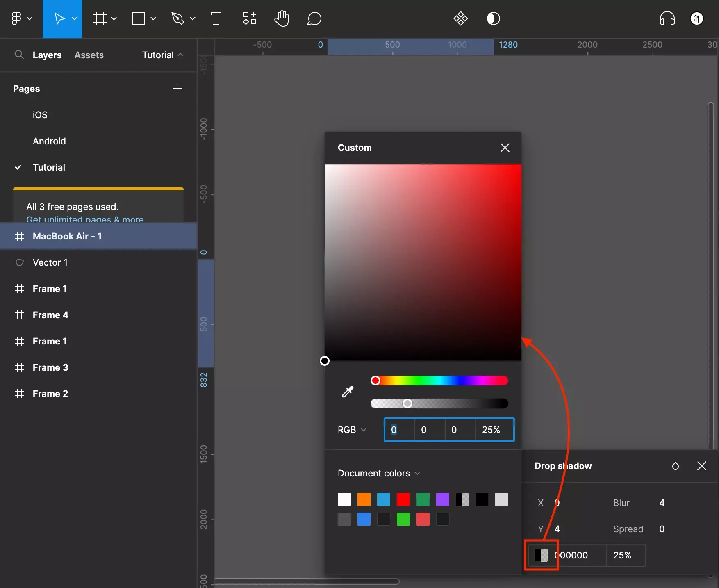Click Get unlimited pages & more link
719x588 pixels.
click(85, 219)
